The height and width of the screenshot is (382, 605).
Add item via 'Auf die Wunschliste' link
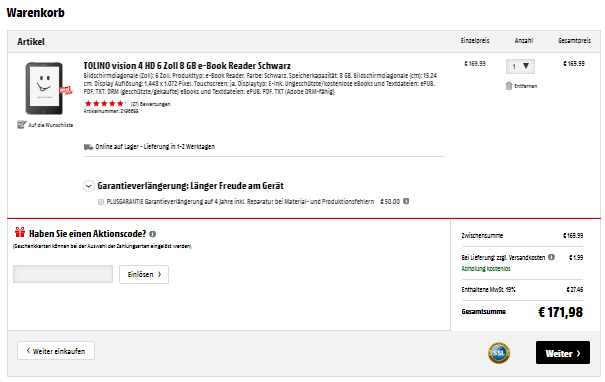coord(51,125)
